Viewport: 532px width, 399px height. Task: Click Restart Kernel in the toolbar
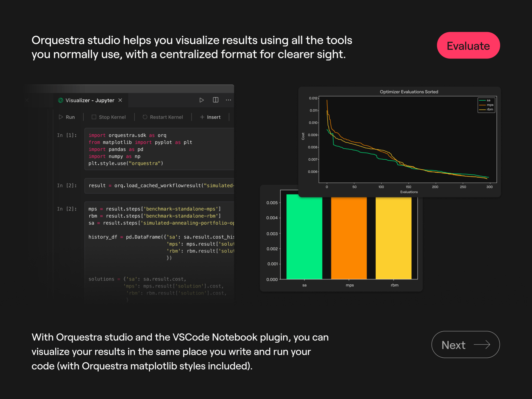tap(163, 117)
